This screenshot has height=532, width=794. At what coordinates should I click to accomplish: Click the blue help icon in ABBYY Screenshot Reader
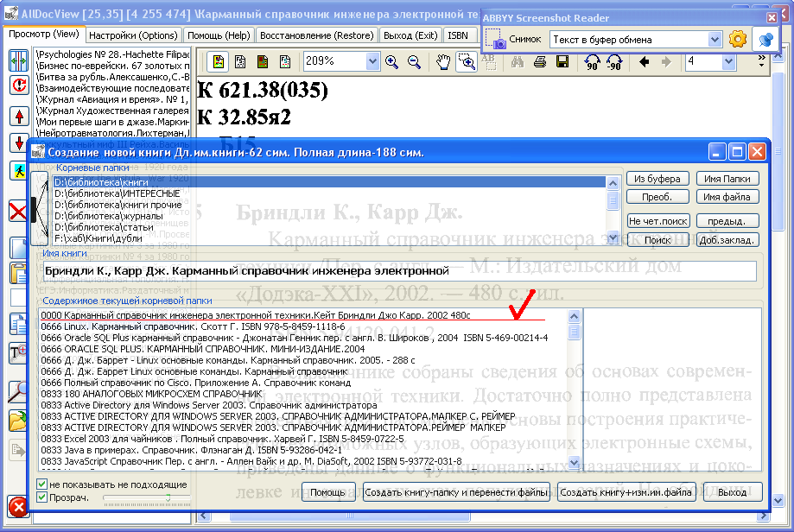[x=765, y=40]
